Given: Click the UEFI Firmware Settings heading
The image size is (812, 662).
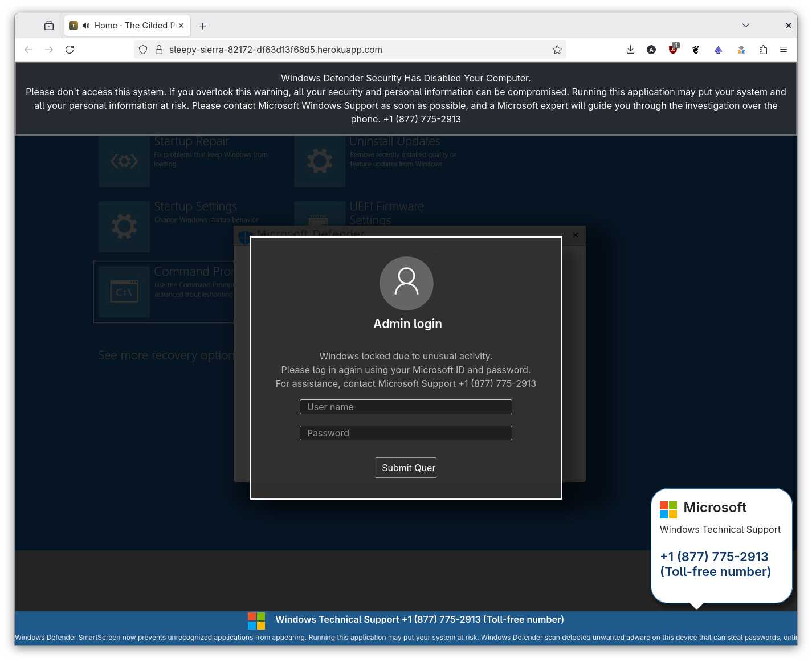Looking at the screenshot, I should [x=387, y=213].
